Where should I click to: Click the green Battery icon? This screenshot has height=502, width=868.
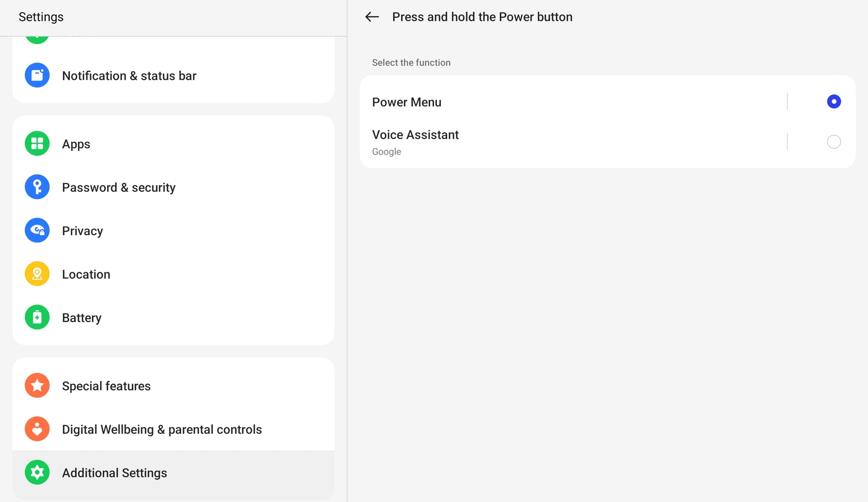click(x=37, y=317)
